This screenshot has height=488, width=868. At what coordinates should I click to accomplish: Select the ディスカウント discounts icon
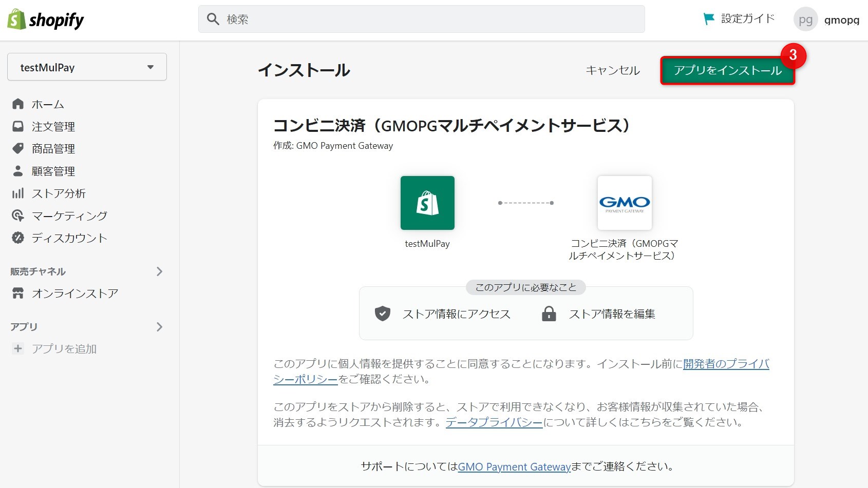[17, 238]
